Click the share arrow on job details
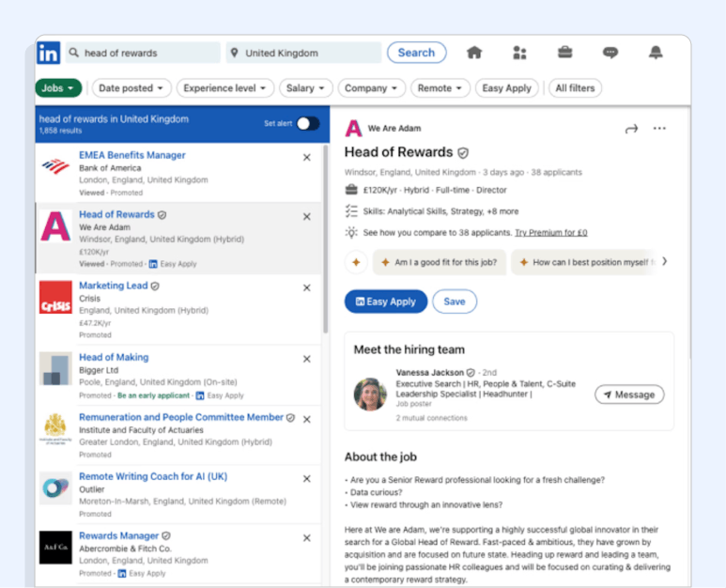The image size is (726, 588). [631, 129]
